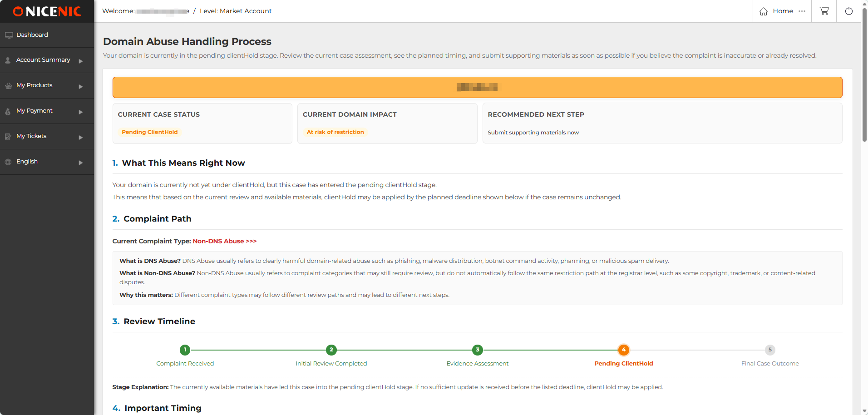Click the Home house icon
The width and height of the screenshot is (868, 415).
click(764, 11)
